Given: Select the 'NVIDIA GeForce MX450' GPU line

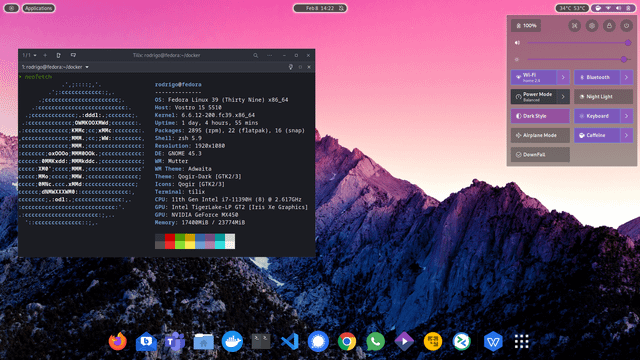Looking at the screenshot, I should pos(196,215).
